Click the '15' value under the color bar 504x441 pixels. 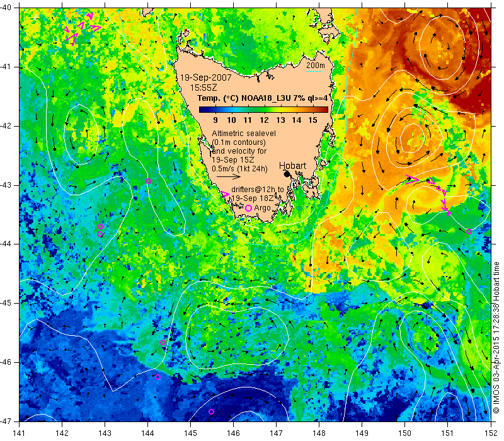tap(312, 120)
